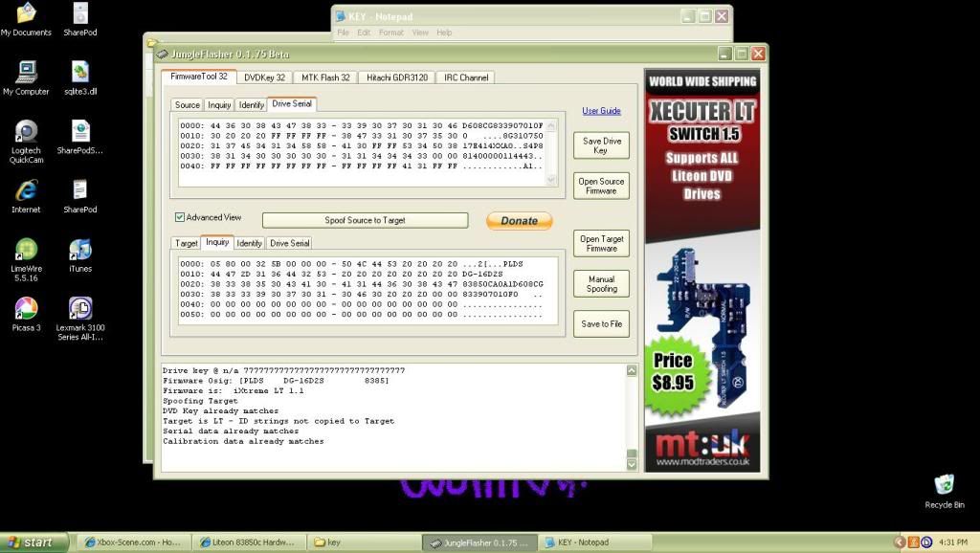
Task: Open the Recycle Bin
Action: [944, 486]
